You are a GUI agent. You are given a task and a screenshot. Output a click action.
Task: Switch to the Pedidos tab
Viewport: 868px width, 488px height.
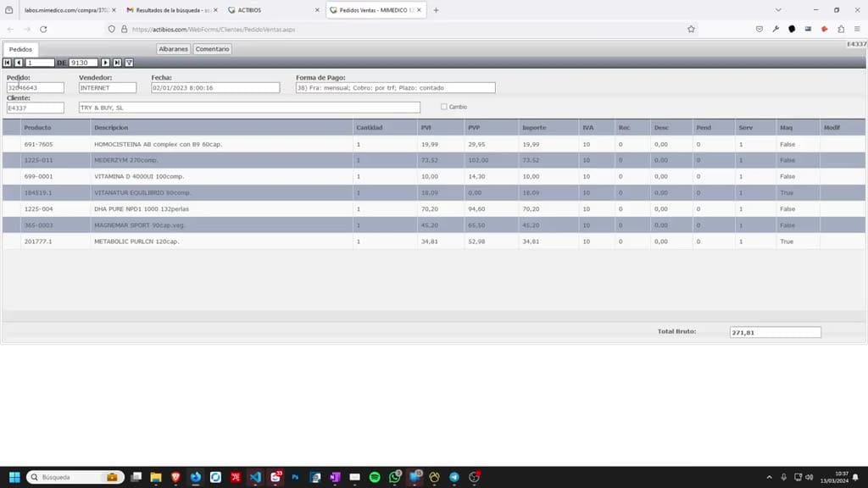(x=20, y=49)
